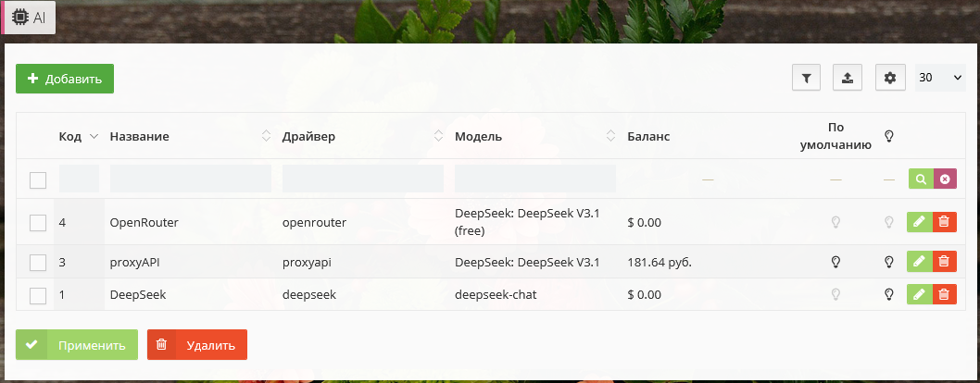Click the deepseek-chat model cell
Image resolution: width=980 pixels, height=383 pixels.
[496, 294]
